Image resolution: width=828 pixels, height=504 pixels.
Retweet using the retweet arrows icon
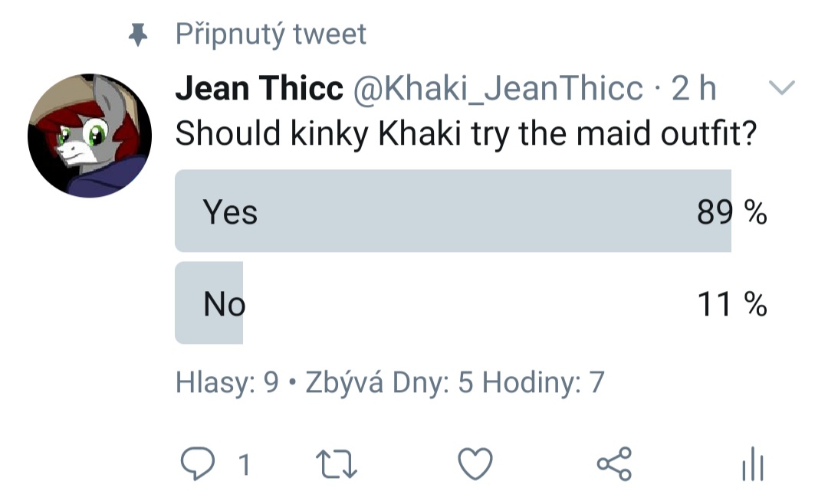[337, 464]
